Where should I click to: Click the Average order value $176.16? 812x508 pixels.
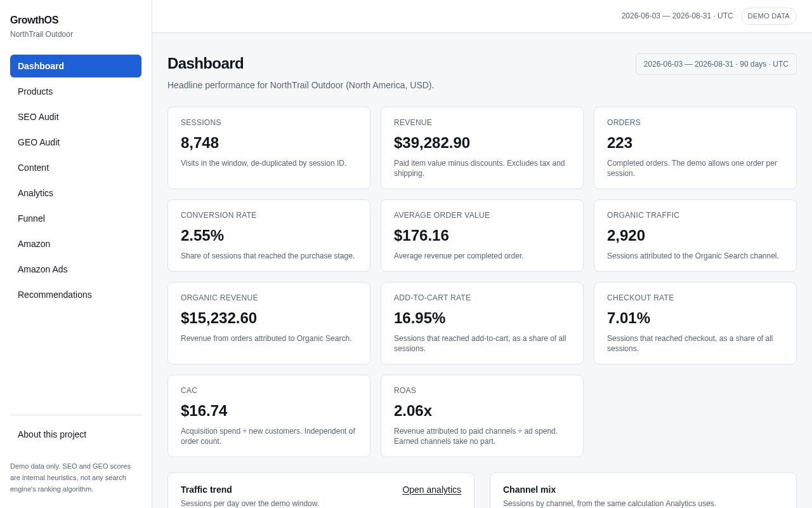pos(421,236)
